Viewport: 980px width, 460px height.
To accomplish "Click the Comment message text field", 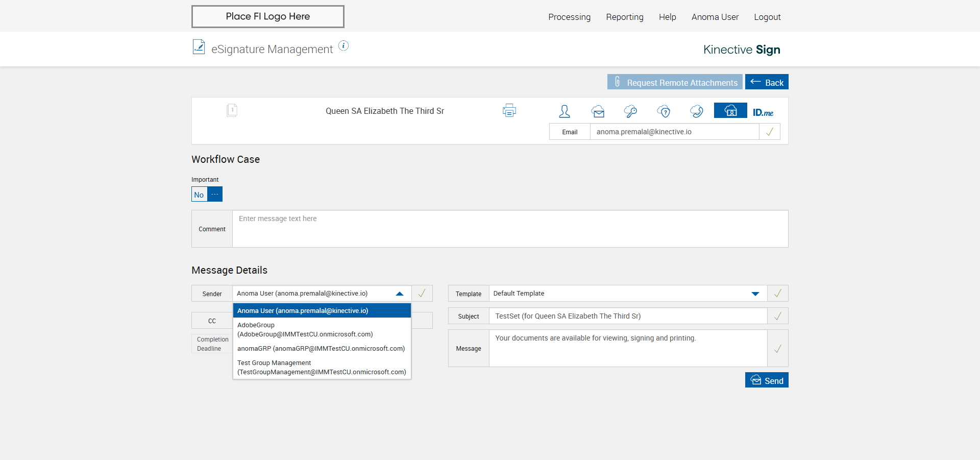I will point(510,229).
